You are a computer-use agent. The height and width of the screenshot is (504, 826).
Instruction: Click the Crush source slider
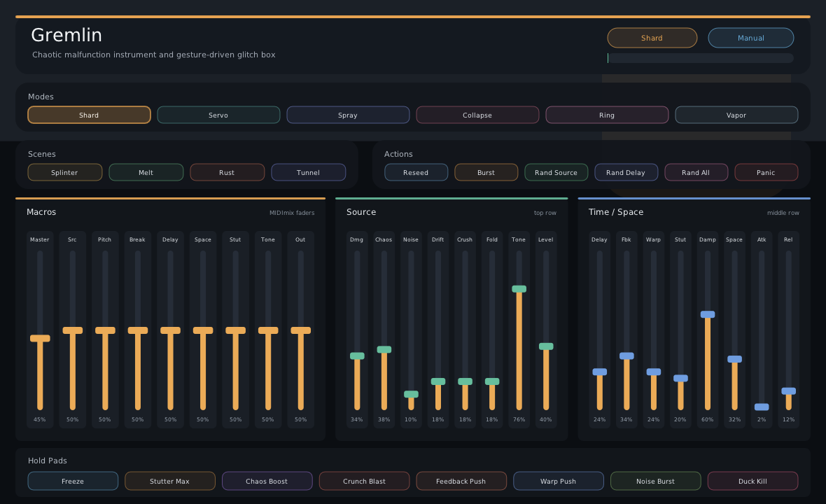point(465,381)
